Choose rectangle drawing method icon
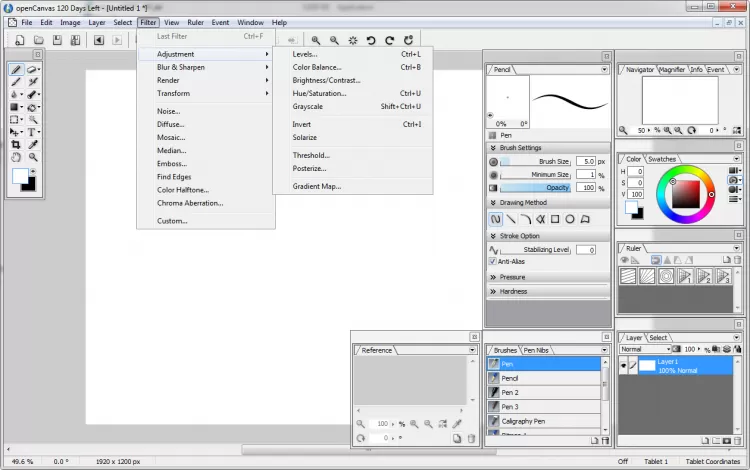This screenshot has width=750, height=470. (x=555, y=219)
